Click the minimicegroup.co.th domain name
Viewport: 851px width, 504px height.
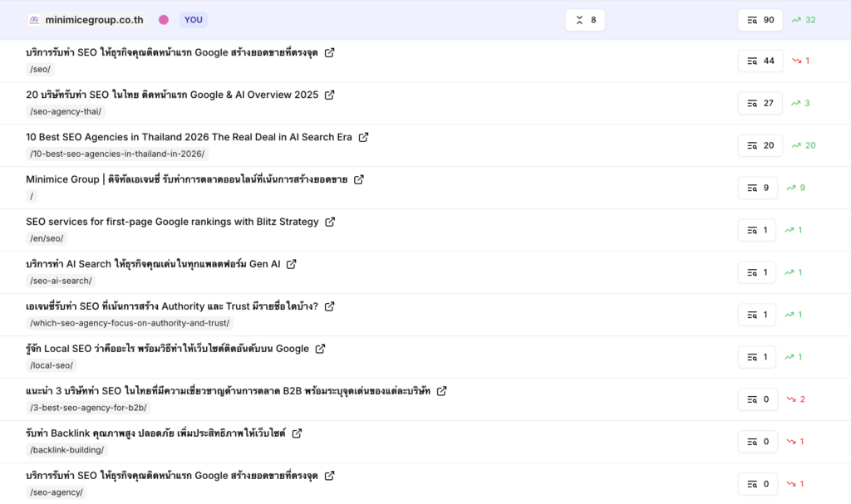94,20
